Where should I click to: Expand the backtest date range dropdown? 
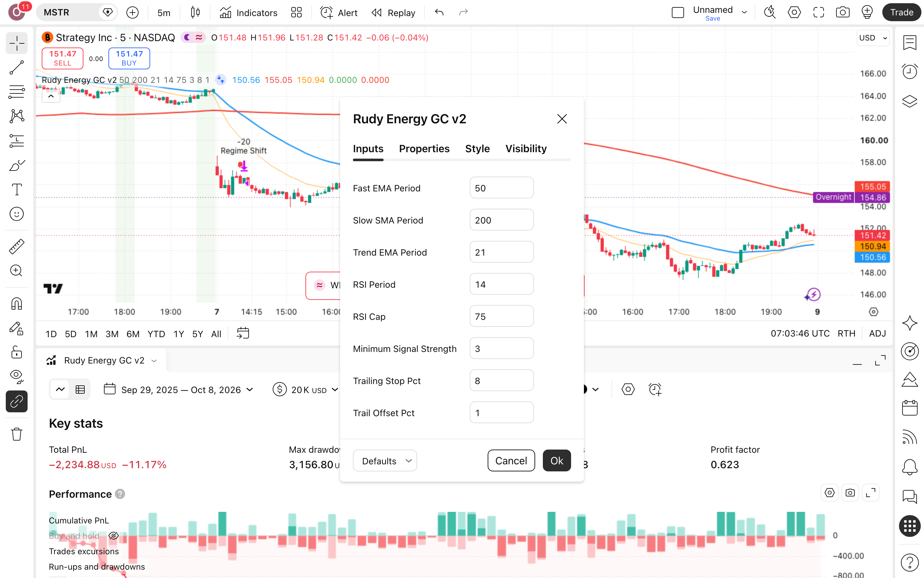tap(179, 390)
